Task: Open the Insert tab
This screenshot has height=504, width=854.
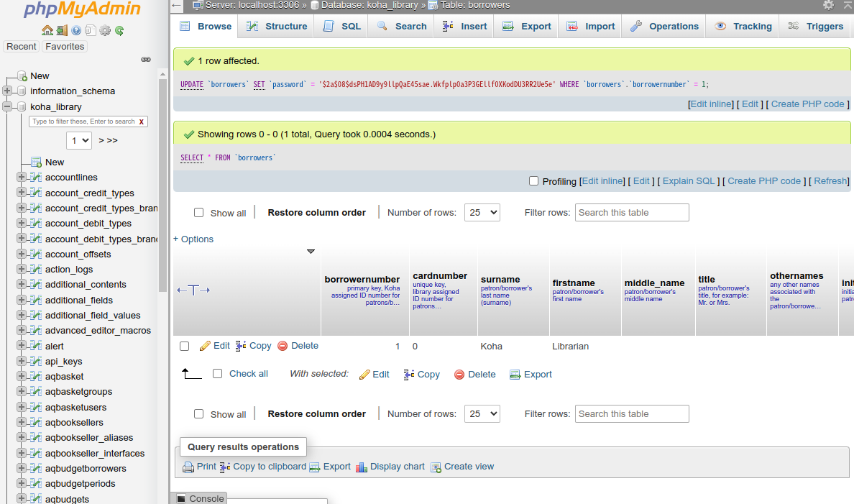Action: click(x=464, y=26)
